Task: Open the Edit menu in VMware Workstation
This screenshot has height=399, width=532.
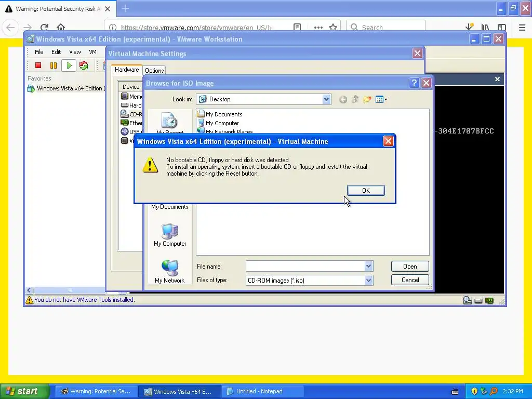Action: [x=56, y=52]
